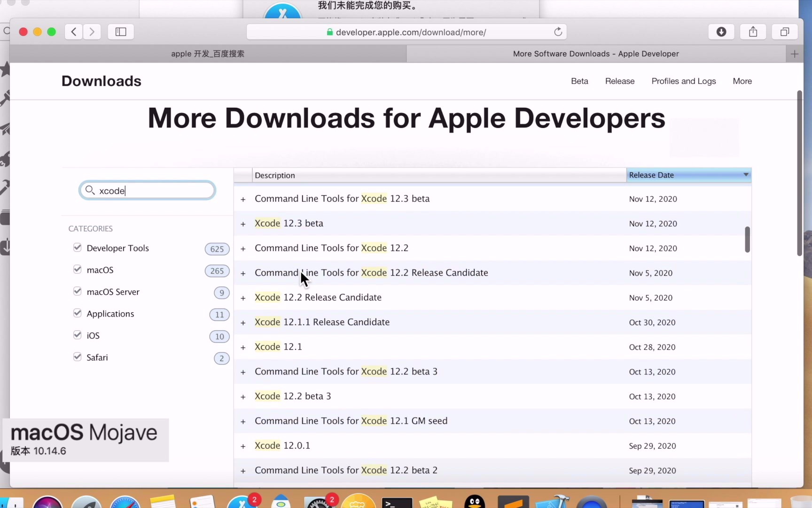Click the 265 count next to macOS
Image resolution: width=812 pixels, height=508 pixels.
[x=217, y=271]
